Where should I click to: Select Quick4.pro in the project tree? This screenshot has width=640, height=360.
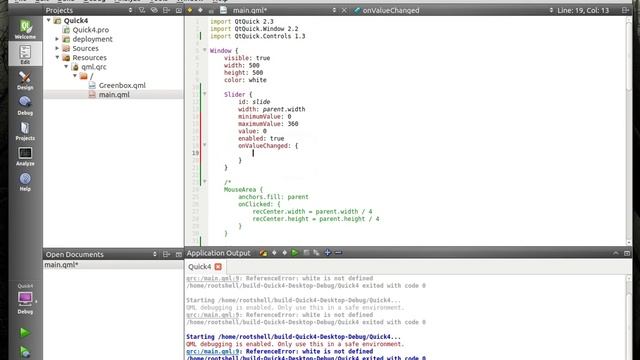coord(91,30)
